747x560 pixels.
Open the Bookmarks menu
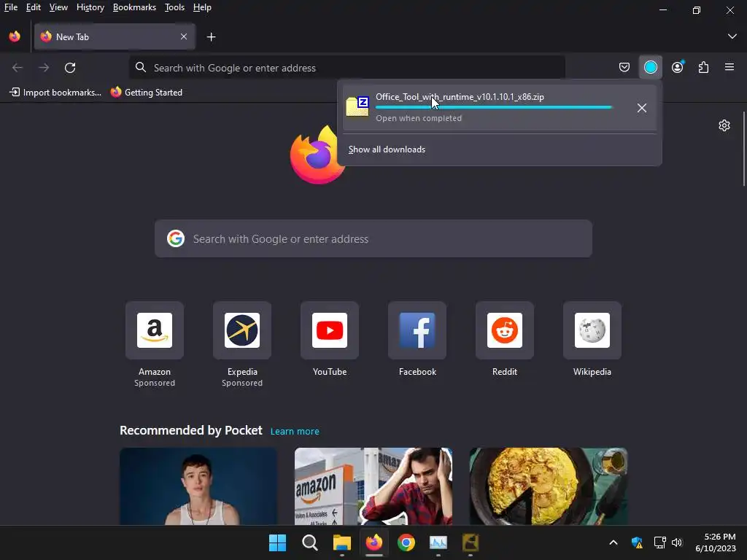tap(134, 7)
